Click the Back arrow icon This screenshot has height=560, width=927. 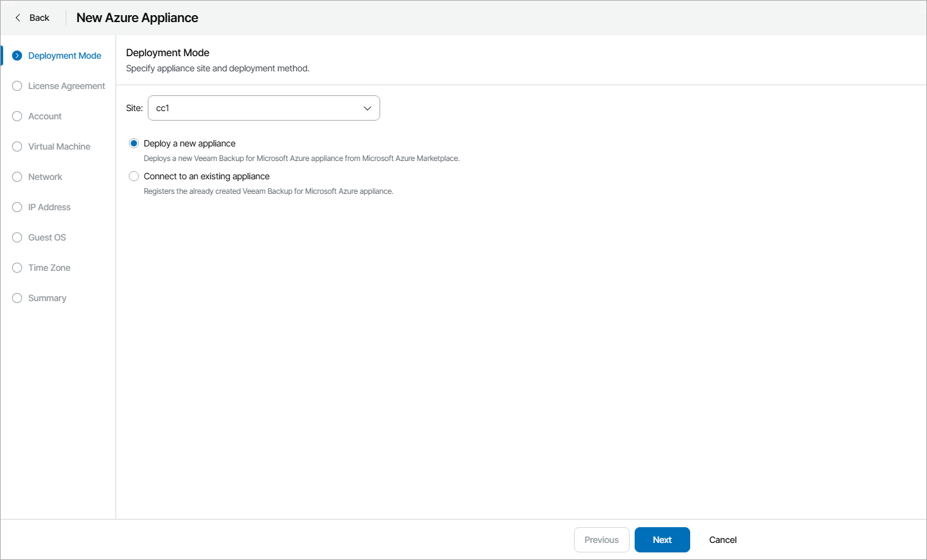pyautogui.click(x=18, y=18)
